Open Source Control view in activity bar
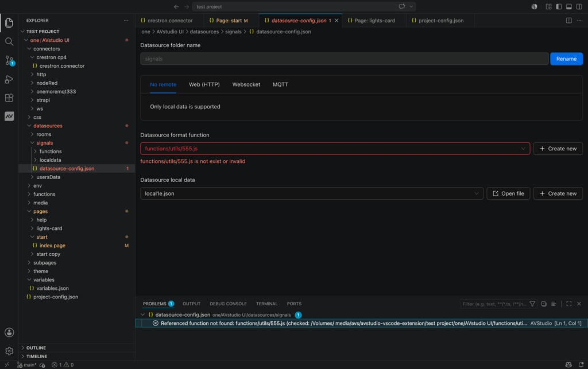The image size is (588, 369). 9,60
